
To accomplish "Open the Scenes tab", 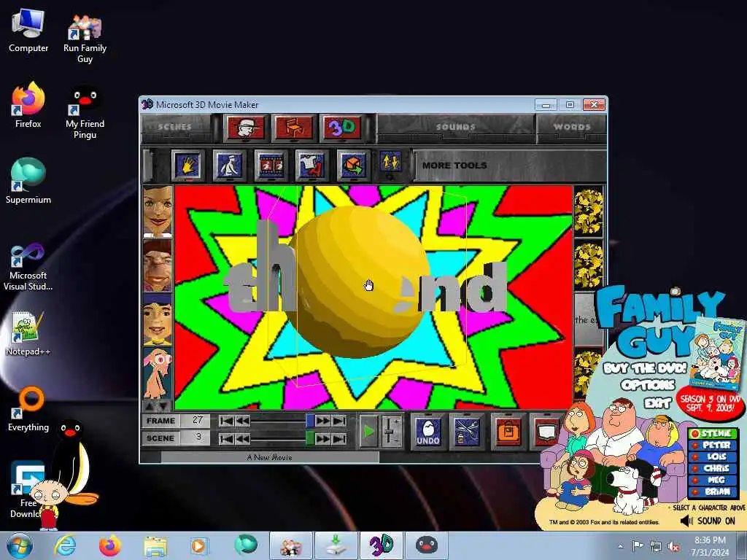I will point(174,127).
